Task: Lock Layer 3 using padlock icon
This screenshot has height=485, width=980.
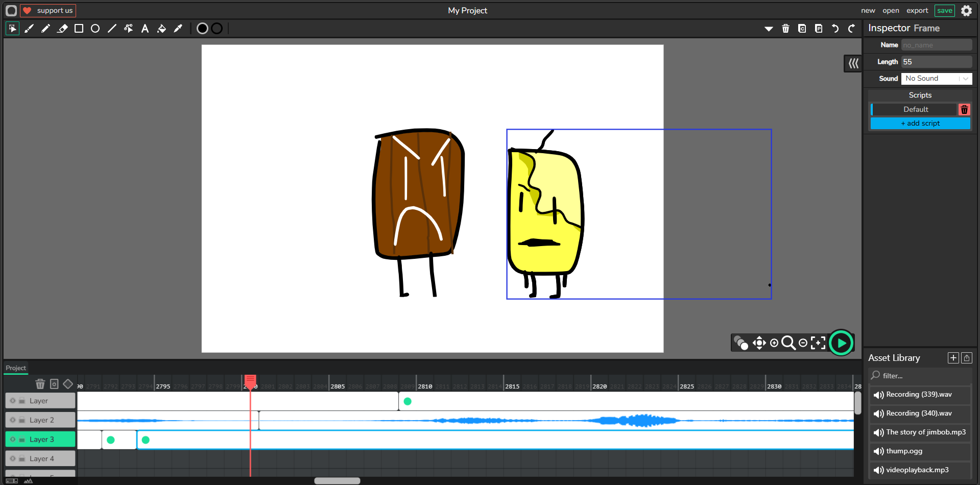Action: [22, 440]
